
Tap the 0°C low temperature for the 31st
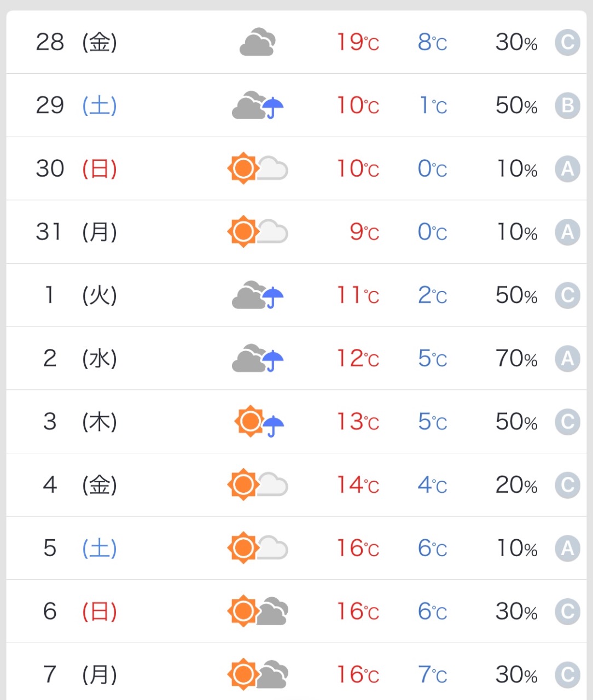pyautogui.click(x=432, y=232)
